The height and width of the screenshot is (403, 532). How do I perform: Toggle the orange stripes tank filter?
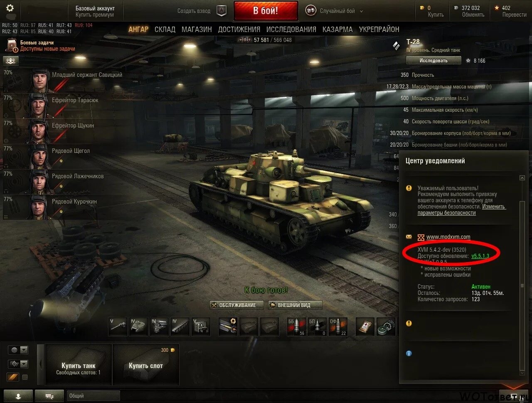click(13, 377)
